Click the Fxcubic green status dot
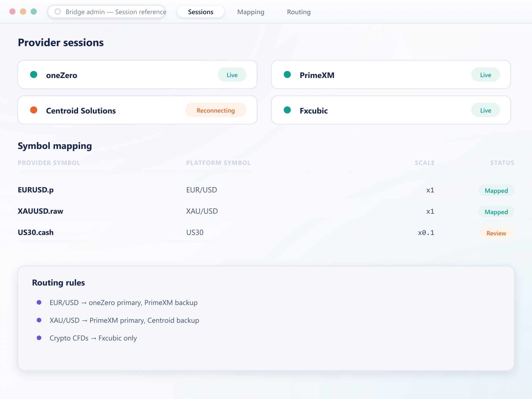The height and width of the screenshot is (399, 532). [x=287, y=110]
